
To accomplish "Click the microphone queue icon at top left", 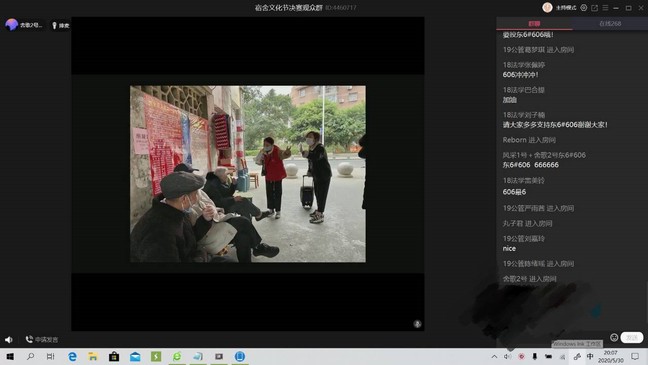I will (x=54, y=26).
